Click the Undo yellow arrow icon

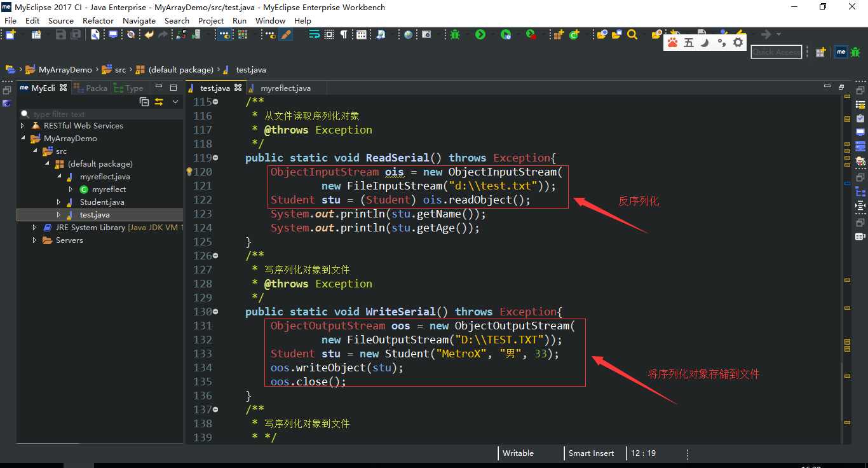click(149, 35)
